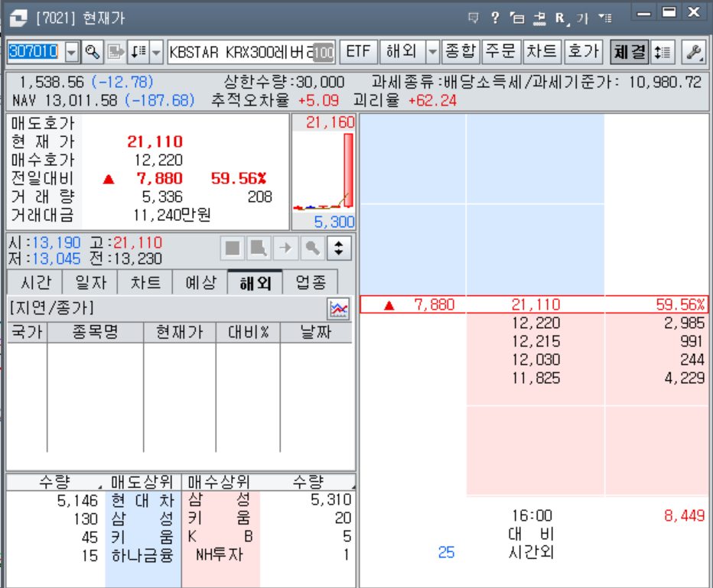The image size is (713, 588).
Task: Toggle the 호가 view button
Action: 583,52
